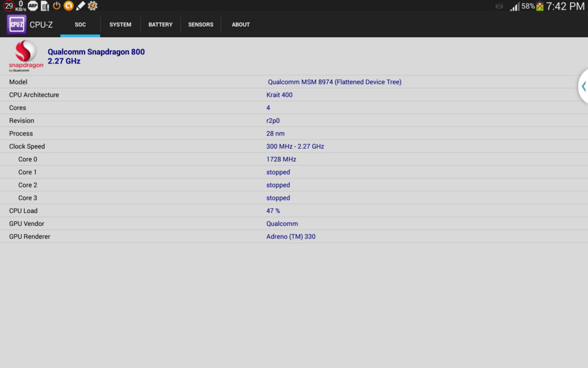The height and width of the screenshot is (368, 588).
Task: Tap the 47 % CPU load value
Action: click(273, 211)
